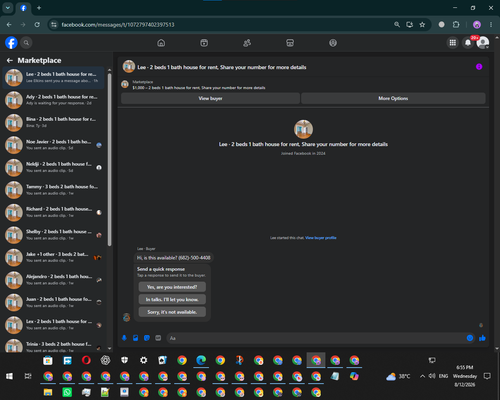The width and height of the screenshot is (500, 400).
Task: Attach a photo with the image icon
Action: coord(135,338)
